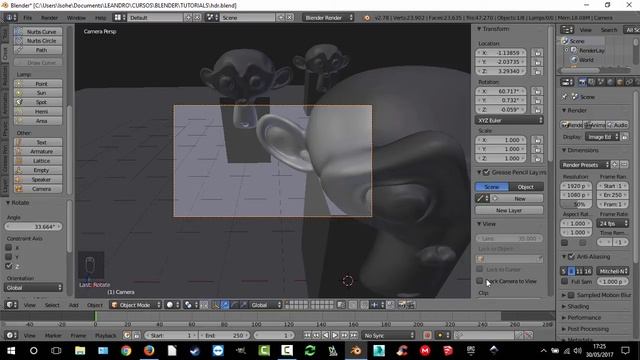Open the XYZ Euler rotation mode dropdown
The image size is (640, 360).
point(509,120)
